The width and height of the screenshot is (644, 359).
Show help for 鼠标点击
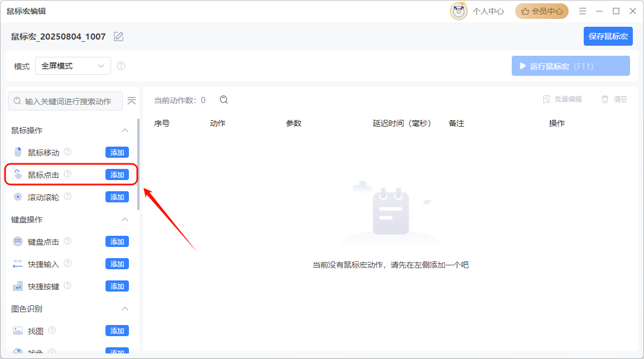coord(68,174)
